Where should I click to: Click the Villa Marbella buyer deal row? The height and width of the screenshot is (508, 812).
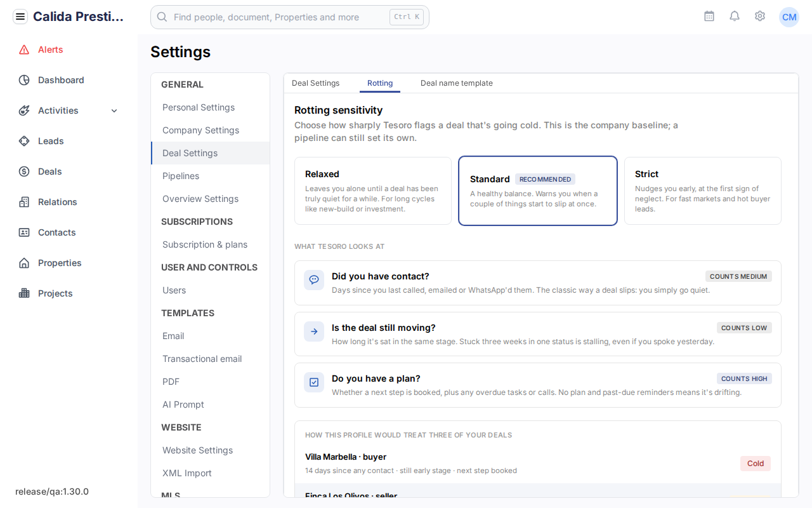point(538,464)
